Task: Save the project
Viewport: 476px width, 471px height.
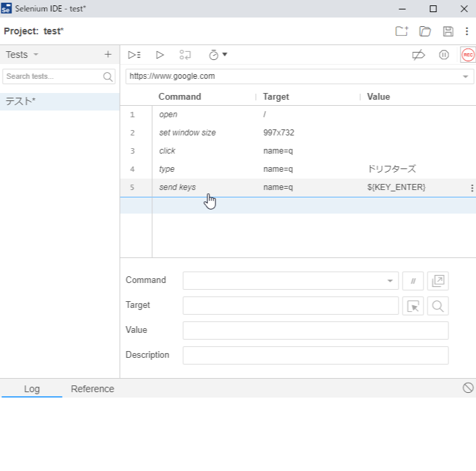Action: click(x=448, y=31)
